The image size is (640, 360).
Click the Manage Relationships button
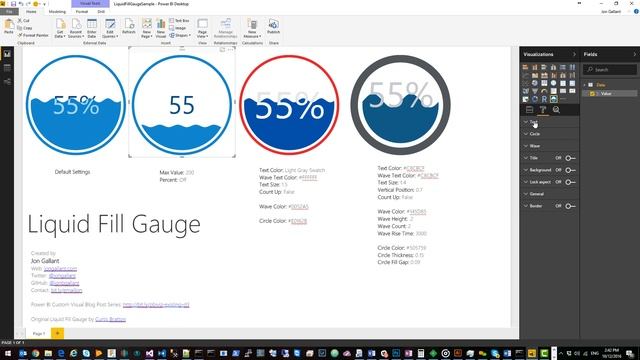tap(225, 28)
